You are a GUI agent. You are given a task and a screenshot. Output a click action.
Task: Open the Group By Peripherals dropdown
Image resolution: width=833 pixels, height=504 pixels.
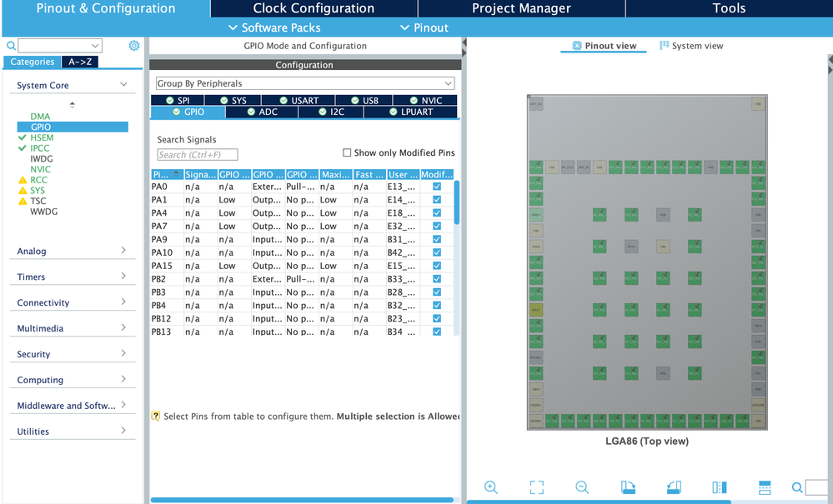pyautogui.click(x=305, y=83)
